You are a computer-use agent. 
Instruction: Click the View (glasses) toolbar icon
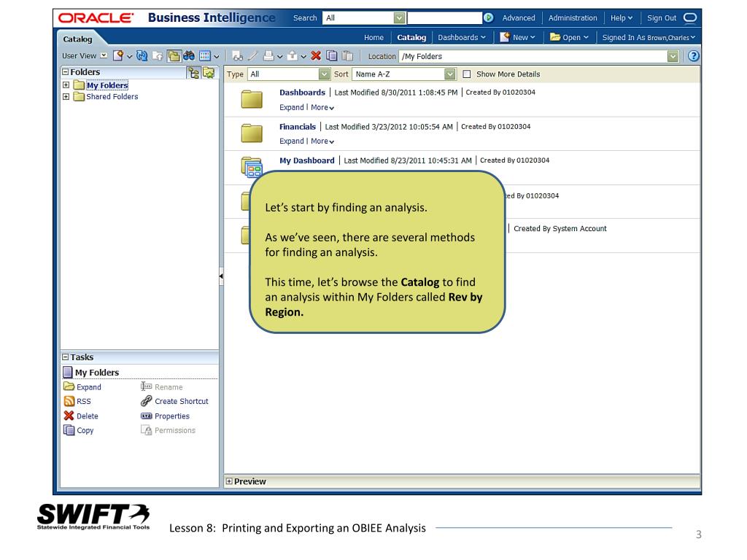[237, 56]
